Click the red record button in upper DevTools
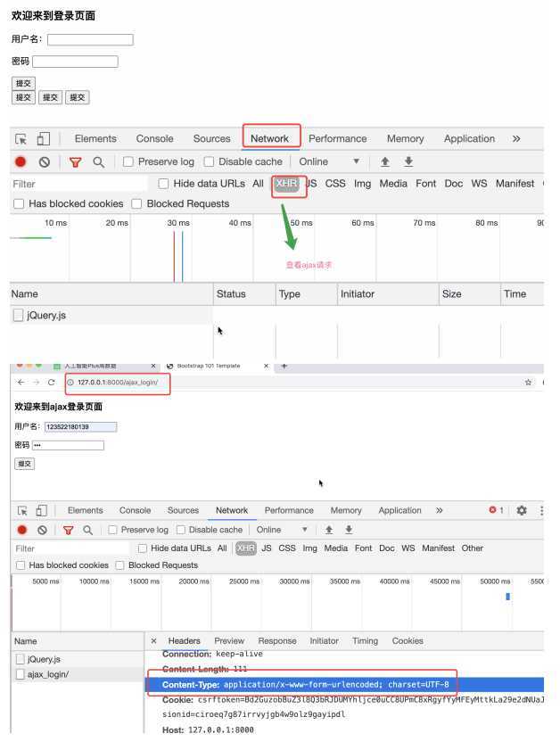This screenshot has width=560, height=742. pos(21,161)
